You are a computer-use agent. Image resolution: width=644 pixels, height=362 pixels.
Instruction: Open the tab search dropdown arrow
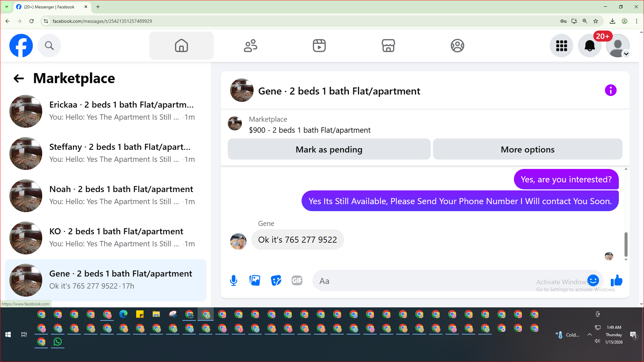[x=7, y=7]
